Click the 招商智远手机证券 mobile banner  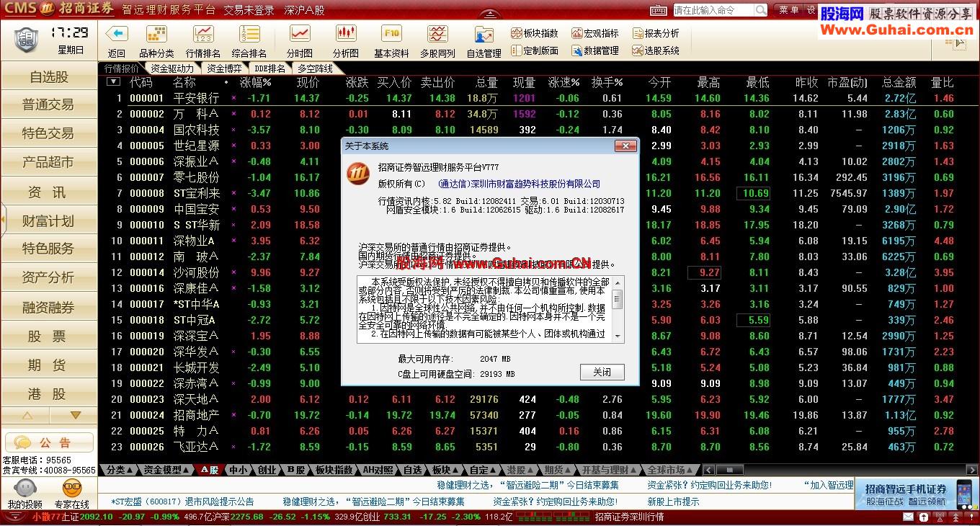[917, 495]
